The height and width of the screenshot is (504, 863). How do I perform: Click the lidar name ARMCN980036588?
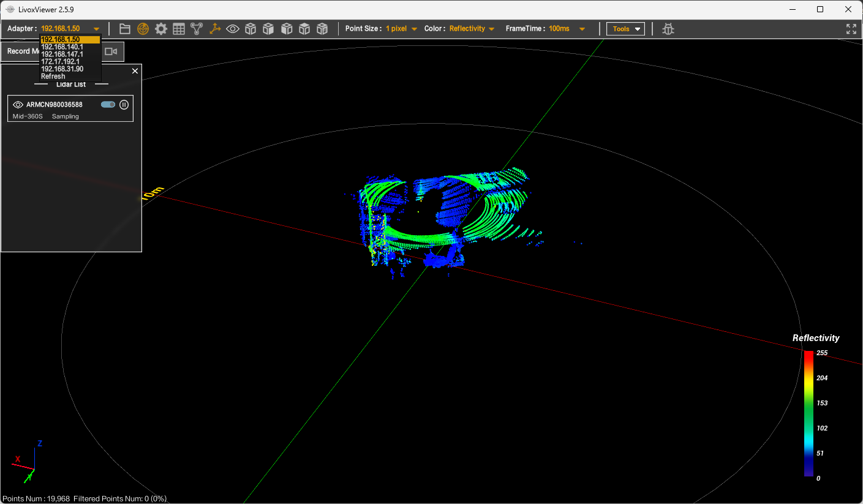click(x=55, y=105)
